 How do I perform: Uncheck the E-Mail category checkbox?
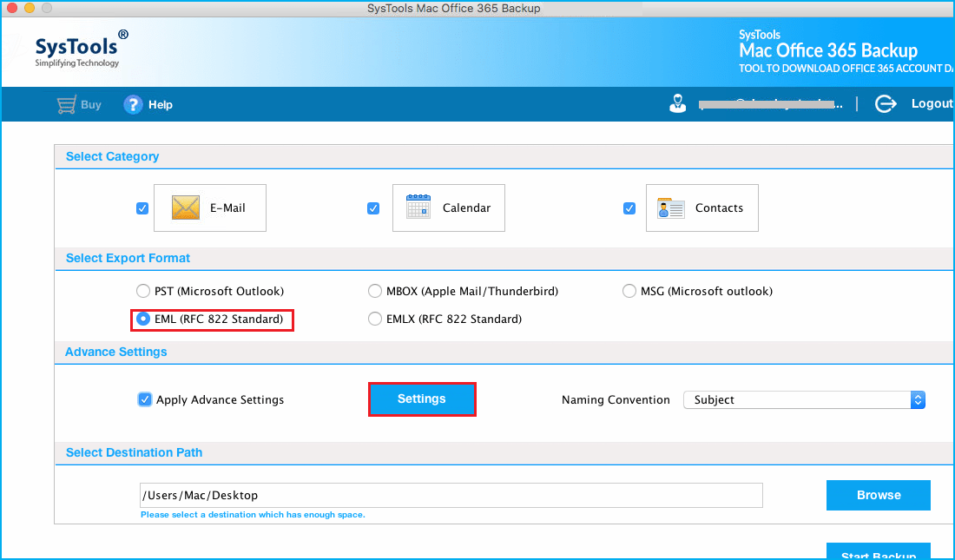coord(142,208)
